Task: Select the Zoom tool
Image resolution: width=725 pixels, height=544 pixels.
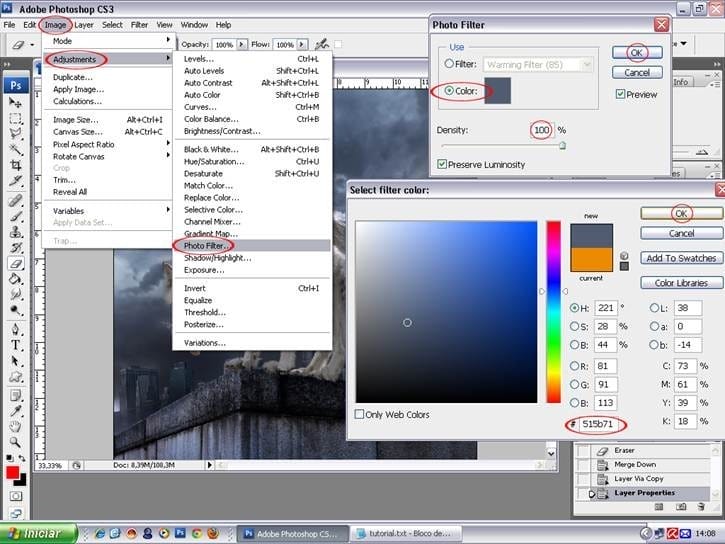Action: pyautogui.click(x=15, y=442)
